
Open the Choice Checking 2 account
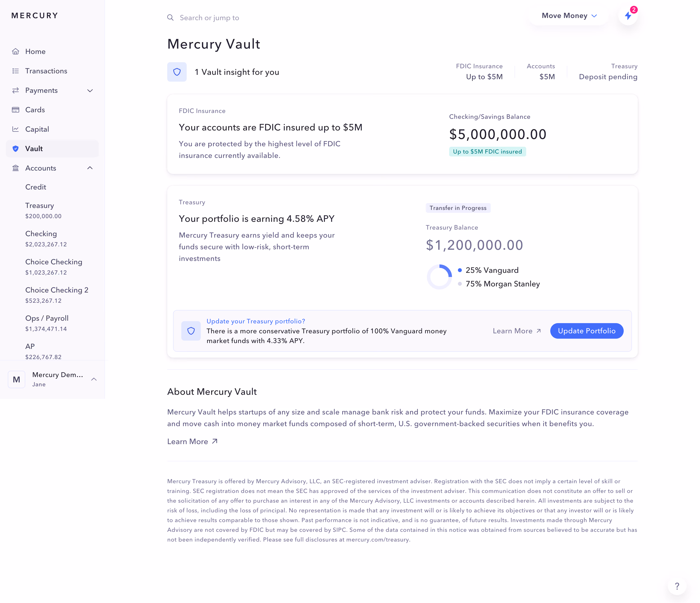(x=57, y=295)
